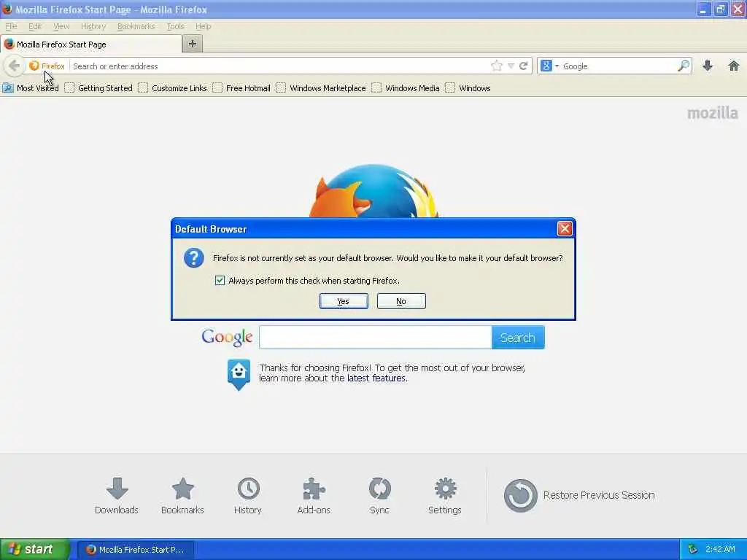Image resolution: width=747 pixels, height=560 pixels.
Task: Open Sync from the start page launcher
Action: tap(379, 496)
